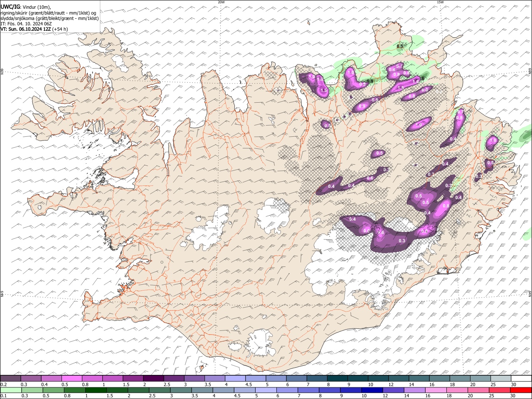Image resolution: width=532 pixels, height=399 pixels.
Task: Click the 'UWC/IG: Vindur (10m)' title text
Action: [25, 7]
